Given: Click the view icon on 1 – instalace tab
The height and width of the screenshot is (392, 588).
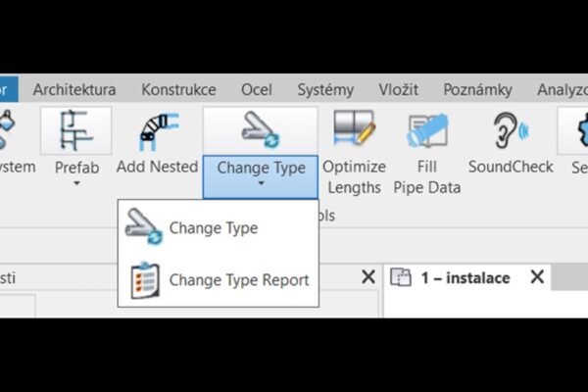Looking at the screenshot, I should point(401,277).
